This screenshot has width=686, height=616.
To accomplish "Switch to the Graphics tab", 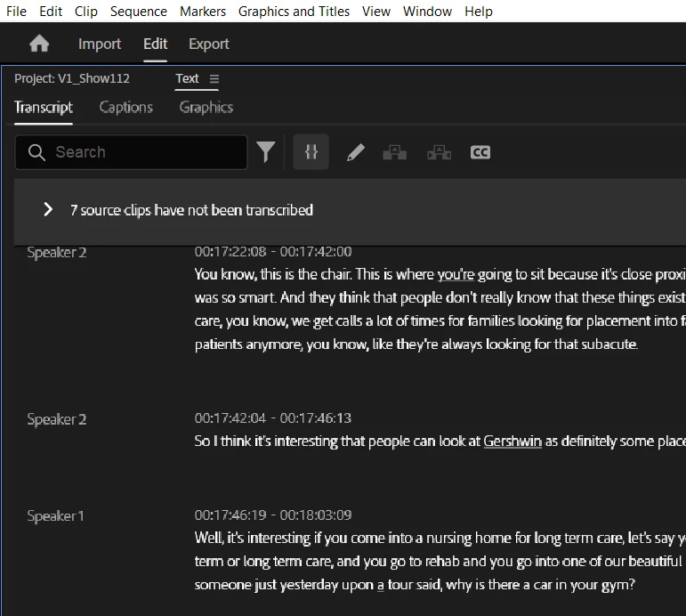I will click(x=206, y=107).
